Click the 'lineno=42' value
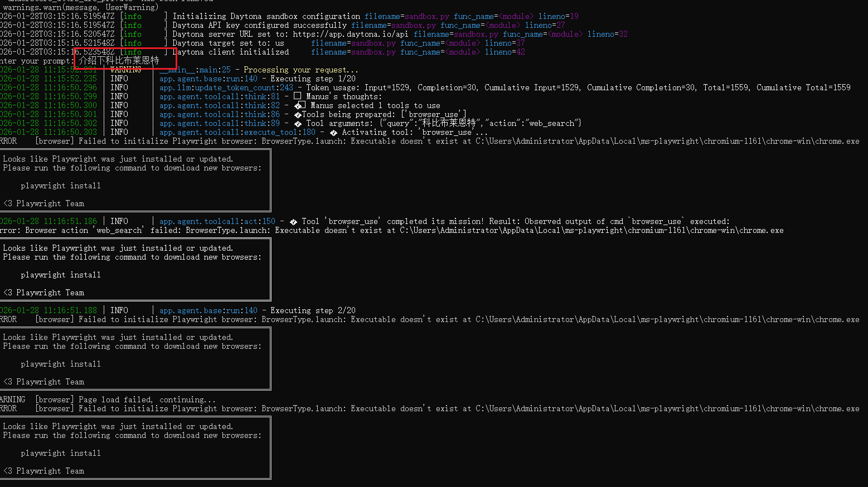868x487 pixels. (505, 52)
